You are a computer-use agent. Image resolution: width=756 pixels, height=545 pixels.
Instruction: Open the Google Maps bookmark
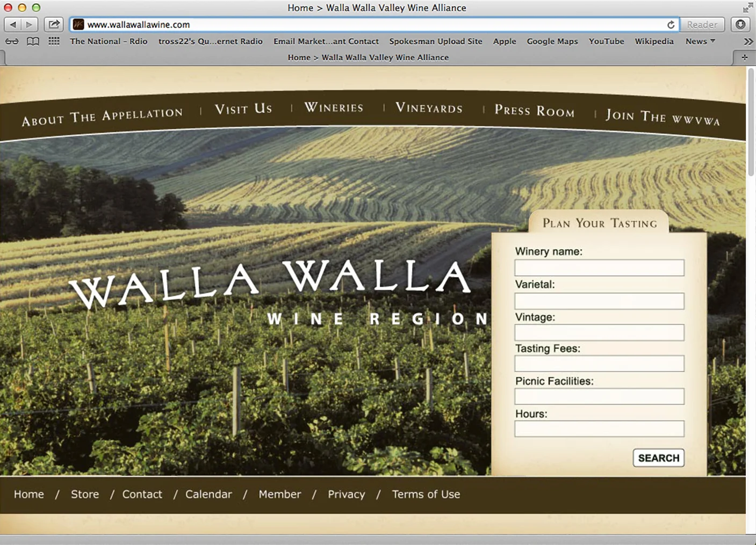(552, 41)
